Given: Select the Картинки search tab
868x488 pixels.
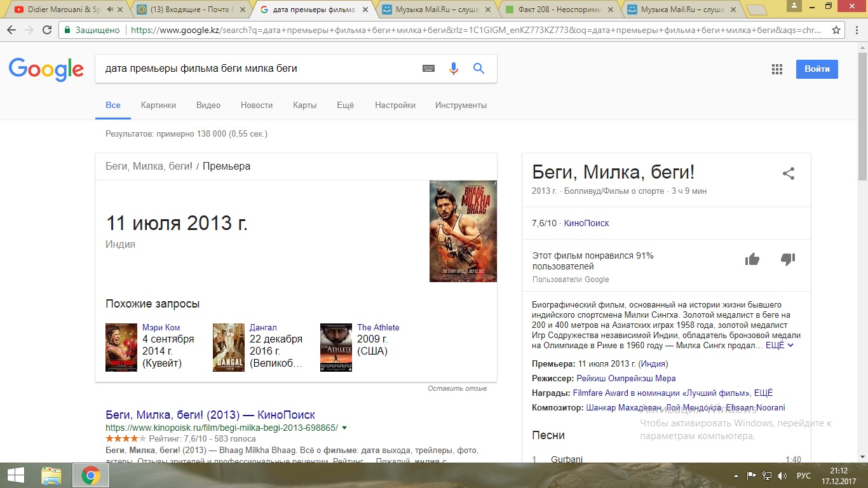Looking at the screenshot, I should pyautogui.click(x=158, y=105).
